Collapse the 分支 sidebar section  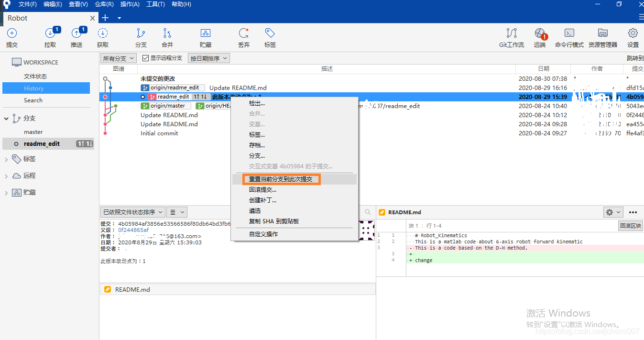pos(6,118)
